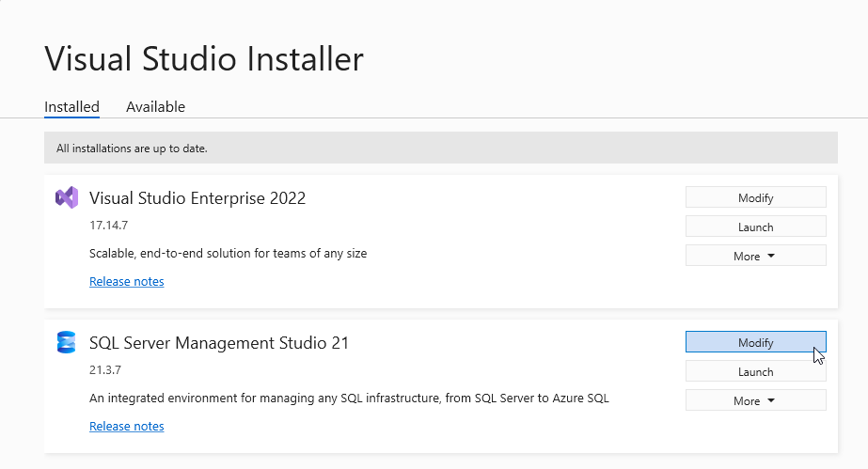Select the SQL Server Management Studio 21 title
Viewport: 868px width, 469px height.
(x=218, y=343)
